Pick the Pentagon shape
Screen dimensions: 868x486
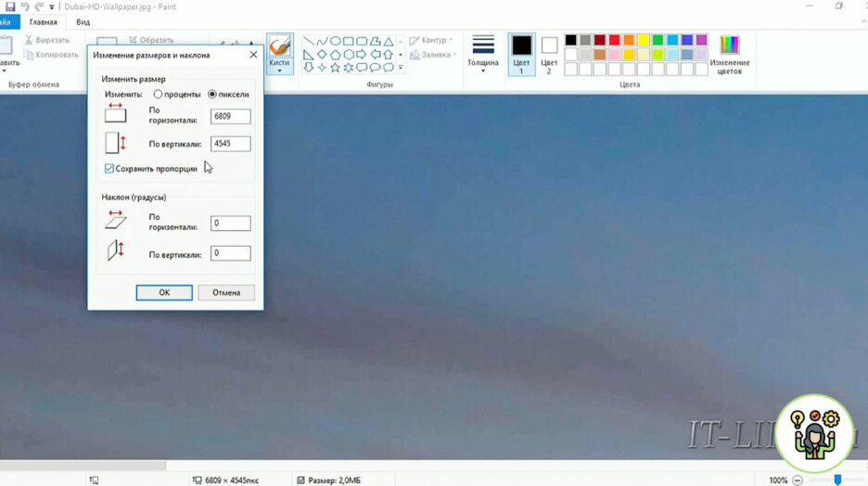[x=335, y=55]
